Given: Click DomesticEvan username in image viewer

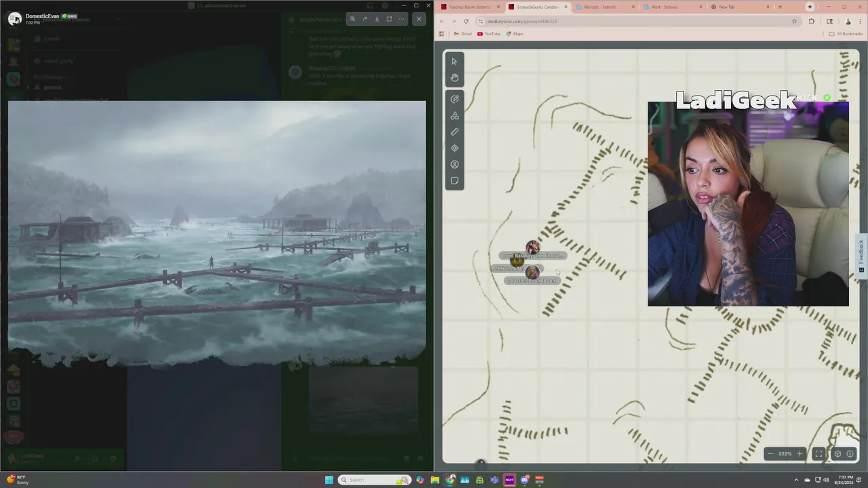Looking at the screenshot, I should click(42, 16).
